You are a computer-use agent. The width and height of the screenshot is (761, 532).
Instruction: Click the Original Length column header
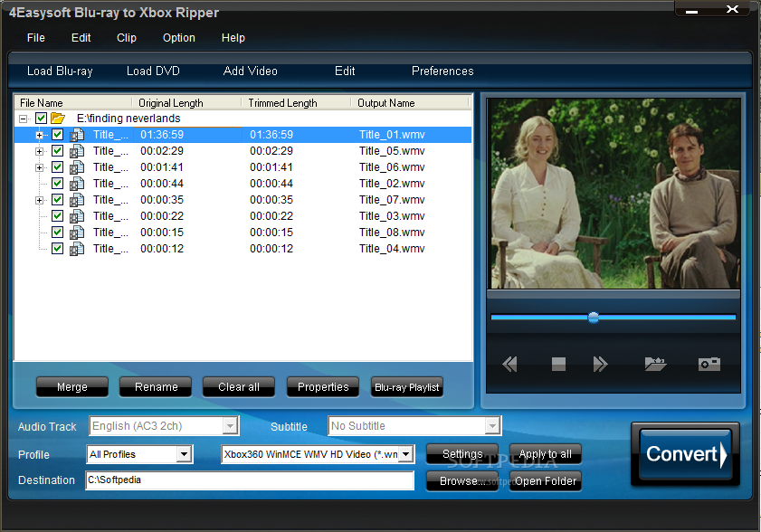pos(186,103)
